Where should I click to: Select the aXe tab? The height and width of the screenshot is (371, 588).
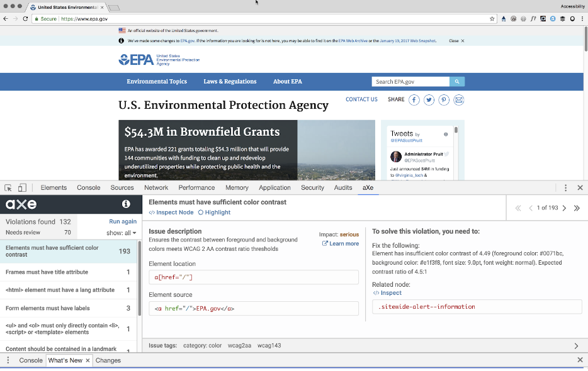point(368,188)
